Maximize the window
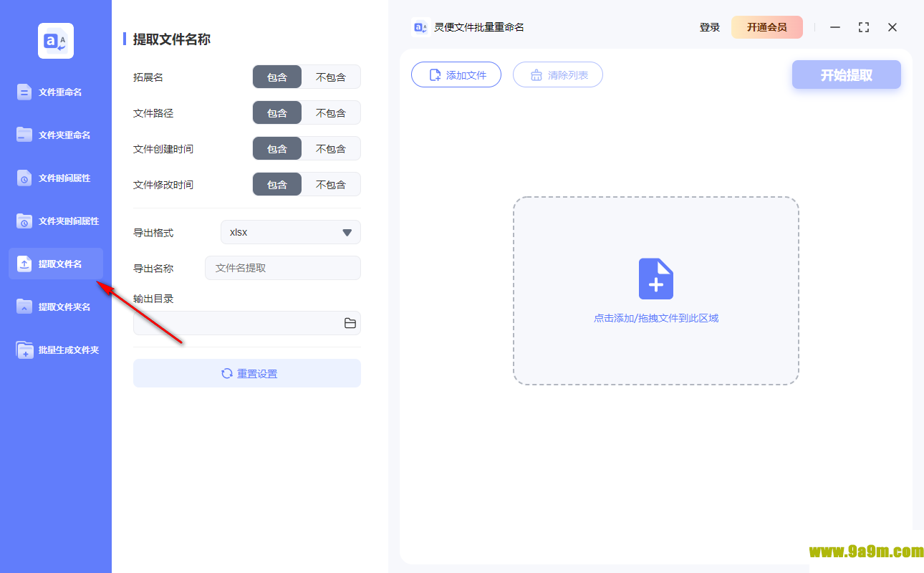 pos(864,27)
